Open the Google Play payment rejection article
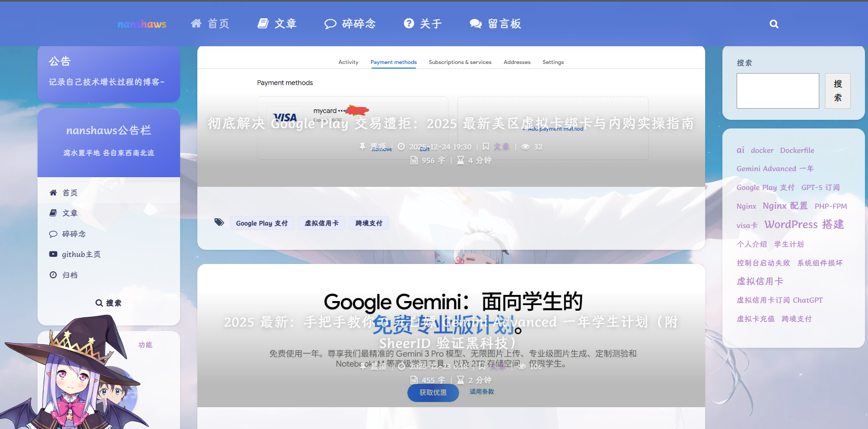Viewport: 868px width, 429px height. pos(450,123)
